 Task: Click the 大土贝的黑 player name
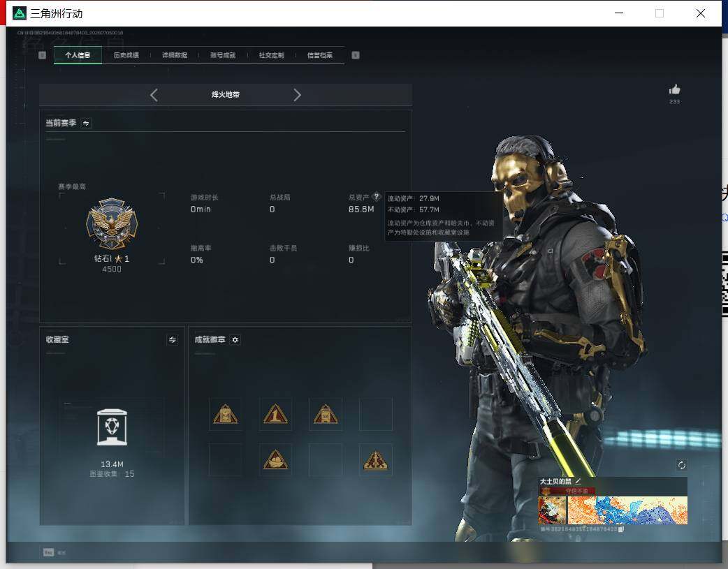coord(555,481)
